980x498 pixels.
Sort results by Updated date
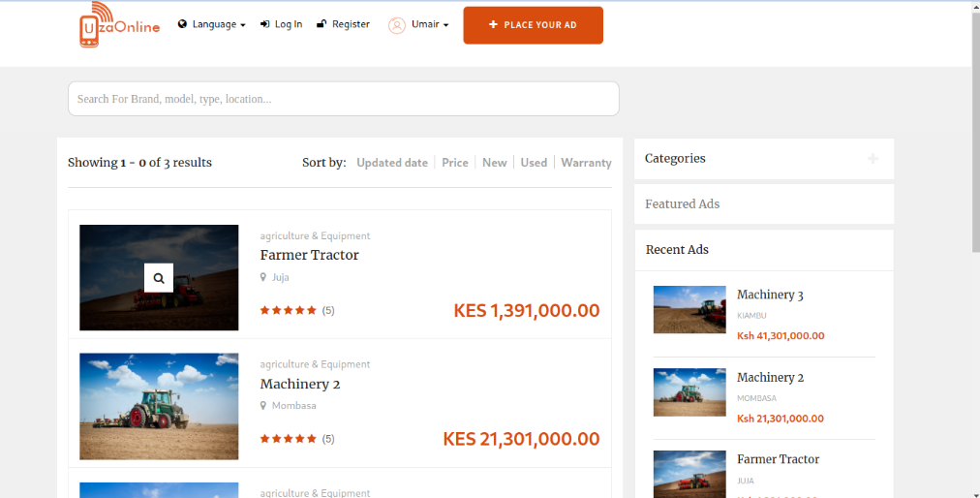(x=392, y=163)
